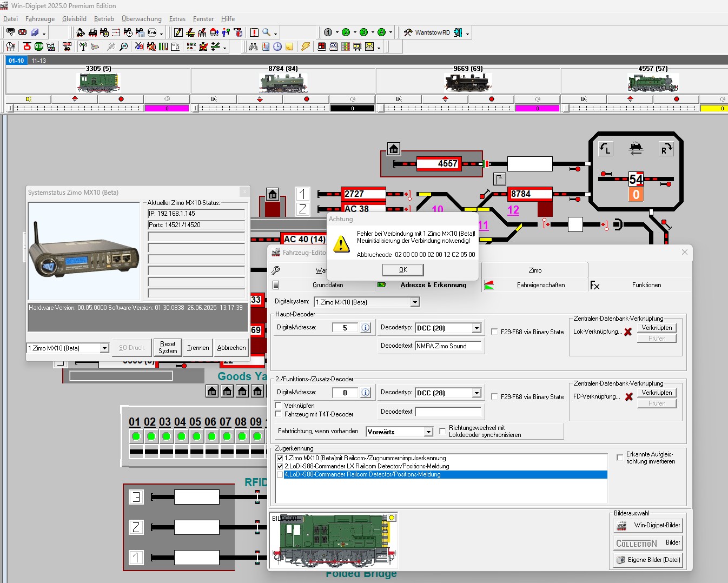Image resolution: width=728 pixels, height=583 pixels.
Task: Open the Fahrtrichtung Vorwärts dropdown
Action: [x=428, y=432]
